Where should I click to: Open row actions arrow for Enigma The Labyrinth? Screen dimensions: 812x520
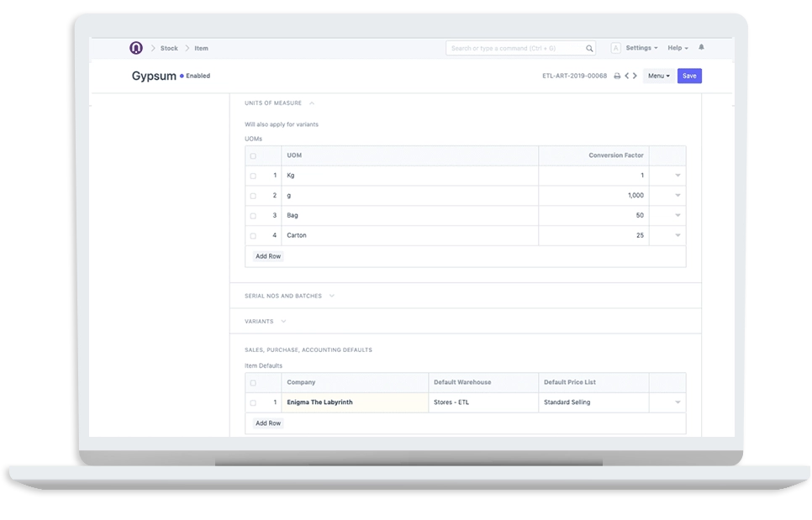point(678,402)
